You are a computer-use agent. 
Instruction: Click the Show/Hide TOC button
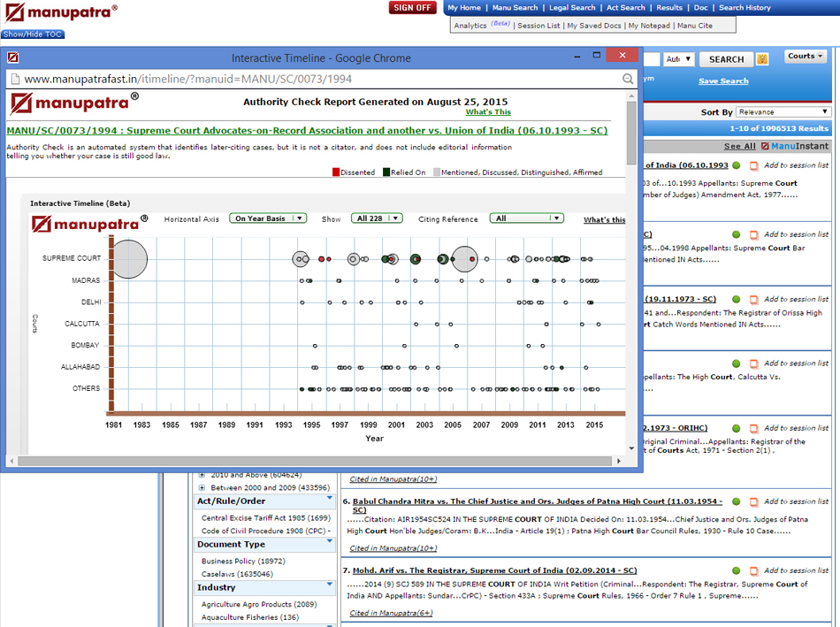(x=33, y=34)
